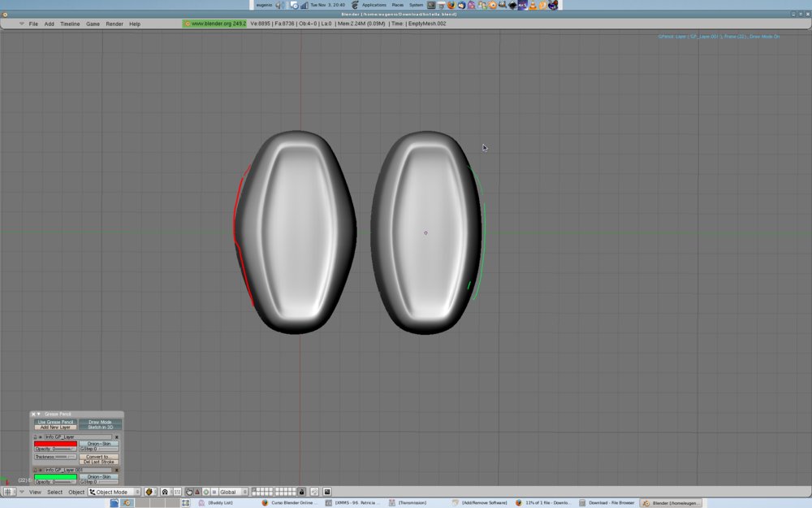Click the render this view image icon
812x508 pixels.
pyautogui.click(x=326, y=492)
